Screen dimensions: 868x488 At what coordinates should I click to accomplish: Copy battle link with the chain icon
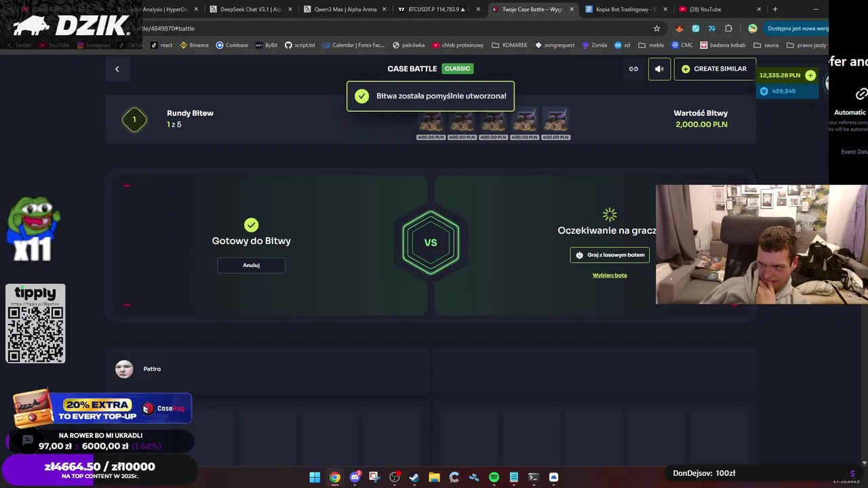[633, 69]
